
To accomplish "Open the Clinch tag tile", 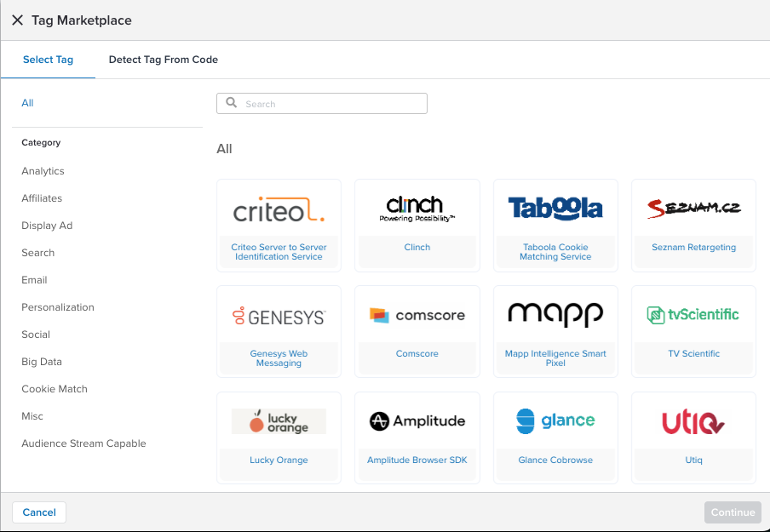I will pos(417,225).
